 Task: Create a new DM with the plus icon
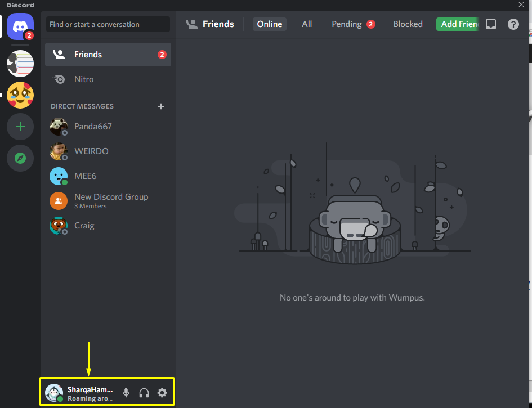coord(161,106)
